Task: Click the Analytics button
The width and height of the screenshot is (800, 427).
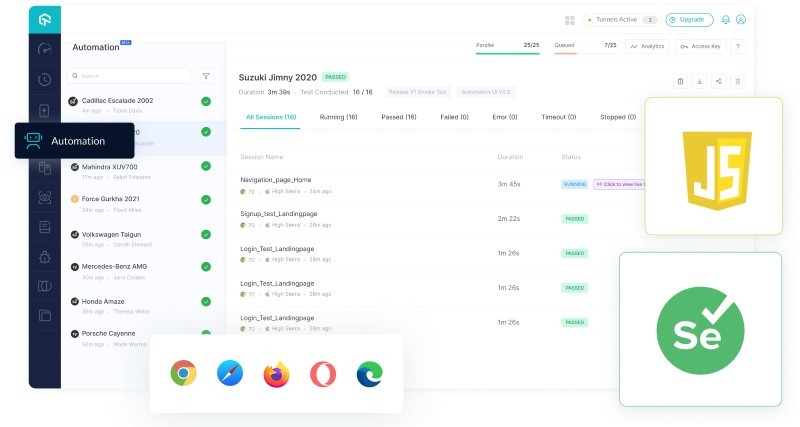Action: [647, 46]
